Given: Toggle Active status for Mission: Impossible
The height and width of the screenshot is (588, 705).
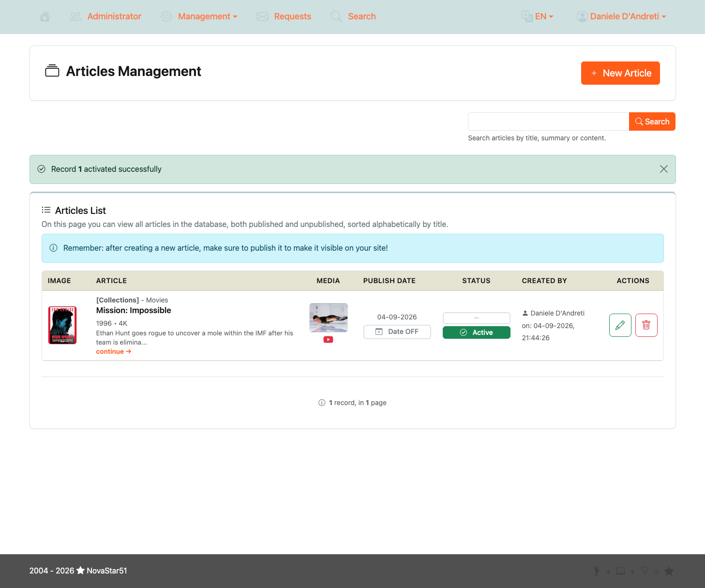Looking at the screenshot, I should pos(476,332).
